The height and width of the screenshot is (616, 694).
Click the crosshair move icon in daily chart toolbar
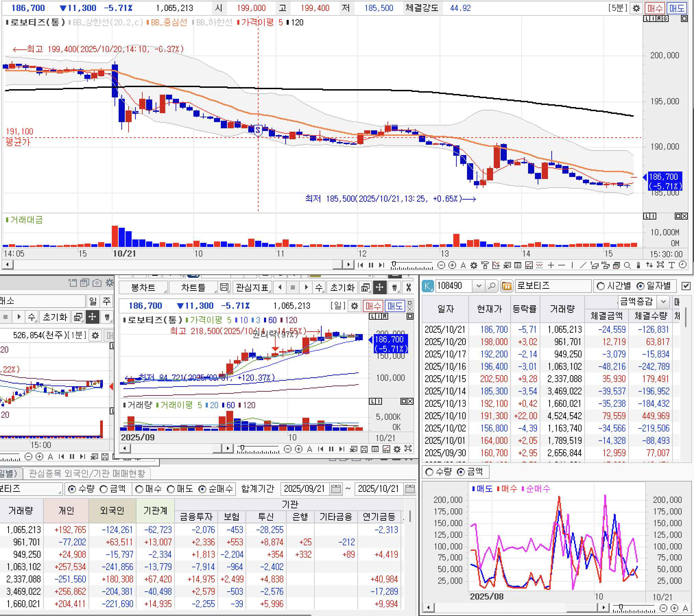click(x=380, y=287)
